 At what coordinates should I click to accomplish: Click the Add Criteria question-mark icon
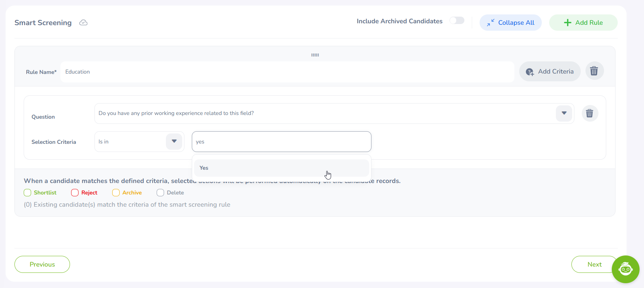click(530, 72)
